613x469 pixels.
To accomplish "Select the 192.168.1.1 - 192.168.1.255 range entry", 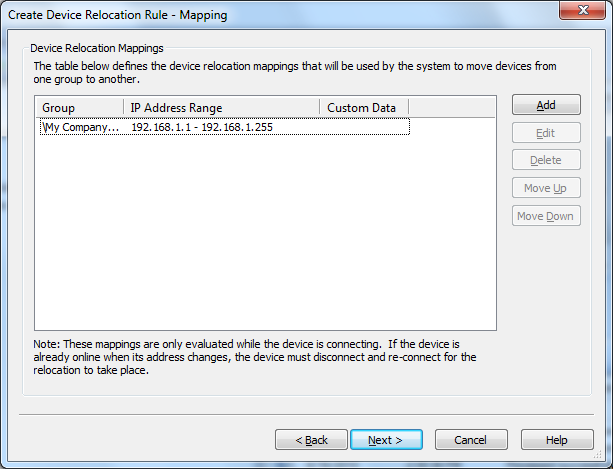I will coord(202,127).
